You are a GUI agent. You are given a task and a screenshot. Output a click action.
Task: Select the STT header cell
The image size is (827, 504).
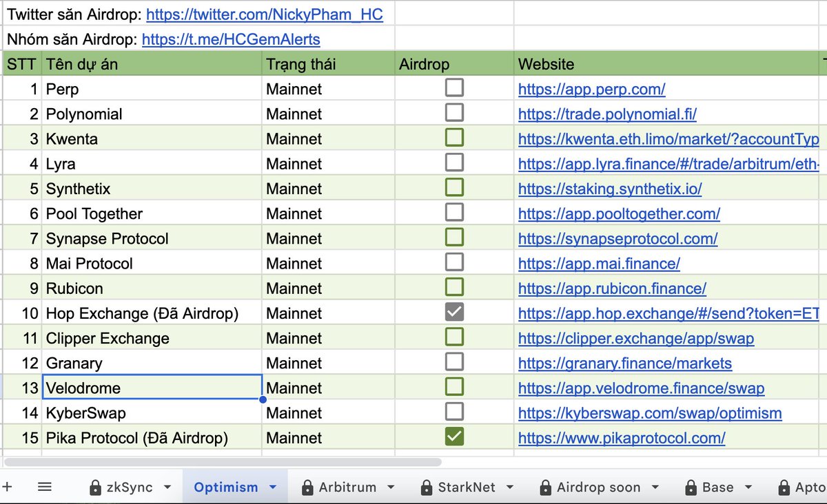[22, 64]
